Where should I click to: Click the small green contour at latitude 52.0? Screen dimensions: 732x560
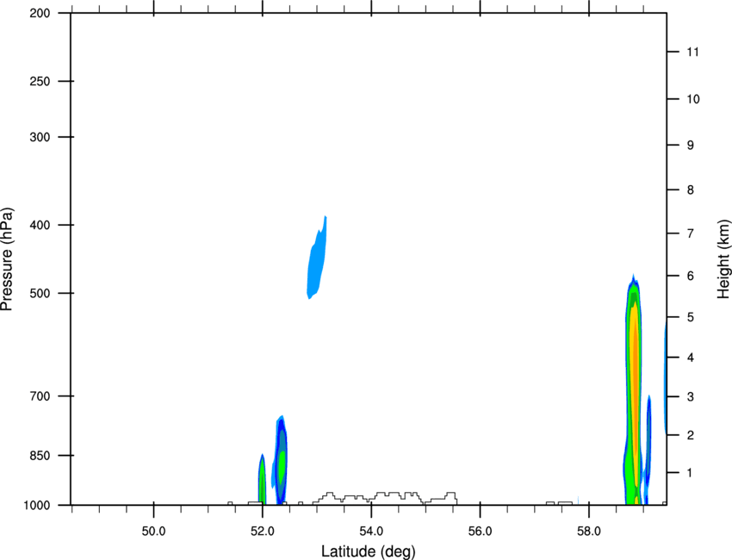[262, 481]
